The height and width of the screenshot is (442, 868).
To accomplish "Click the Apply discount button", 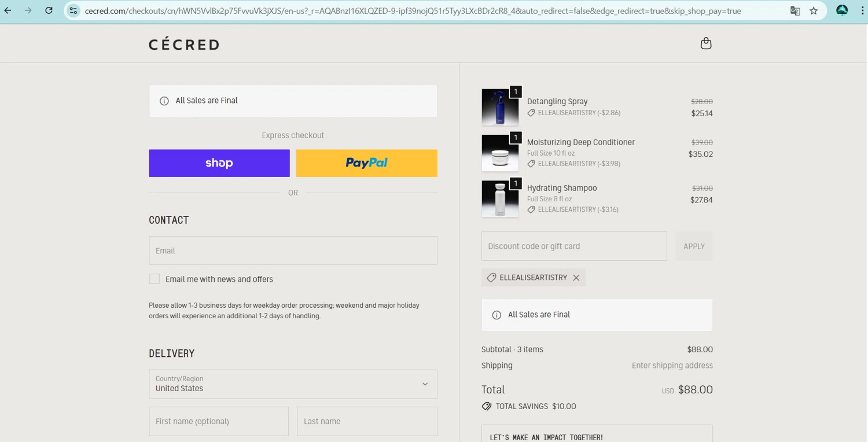I will [694, 246].
